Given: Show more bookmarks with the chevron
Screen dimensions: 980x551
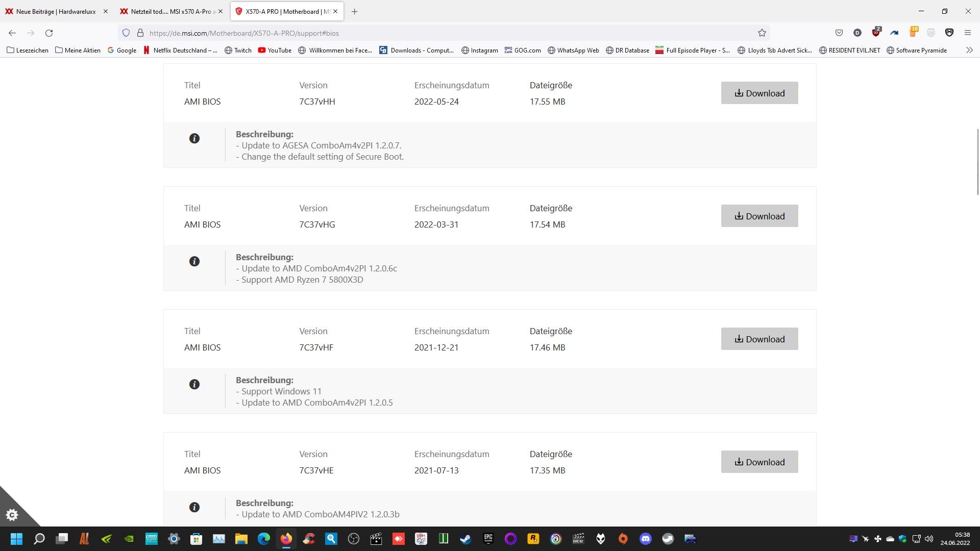Looking at the screenshot, I should [x=969, y=50].
